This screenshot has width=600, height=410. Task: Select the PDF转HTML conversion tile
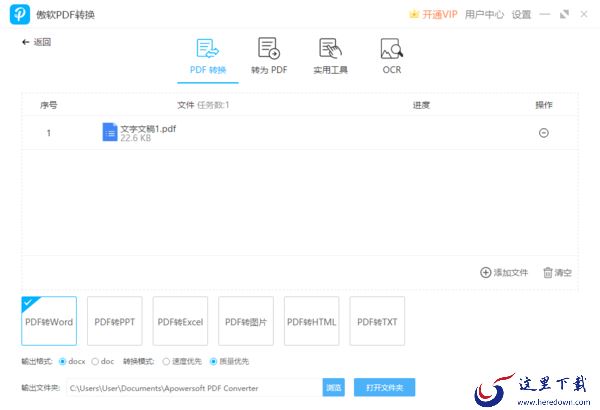[311, 321]
